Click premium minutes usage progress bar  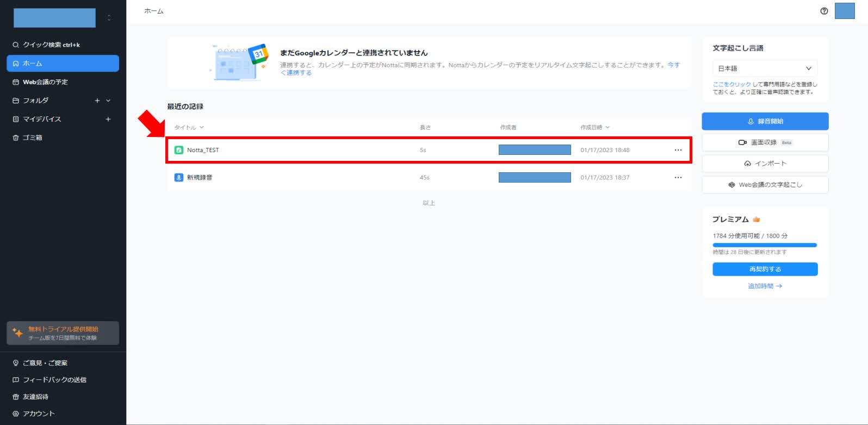tap(765, 245)
